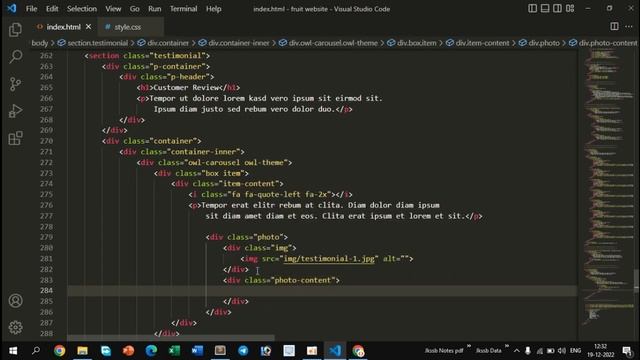Viewport: 640px width, 360px height.
Task: Open Windows taskbar search
Action: (x=36, y=351)
